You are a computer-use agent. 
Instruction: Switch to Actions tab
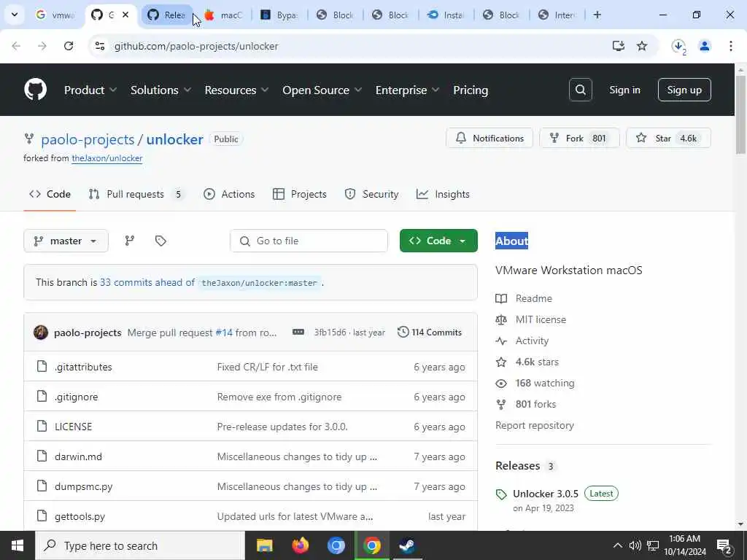229,194
